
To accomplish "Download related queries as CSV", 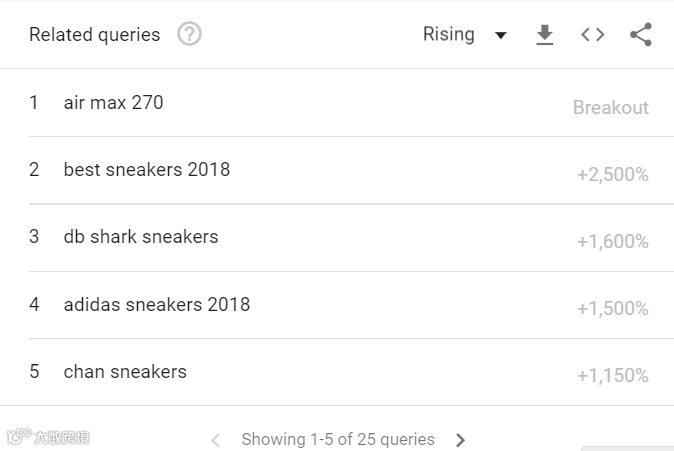I will 544,35.
